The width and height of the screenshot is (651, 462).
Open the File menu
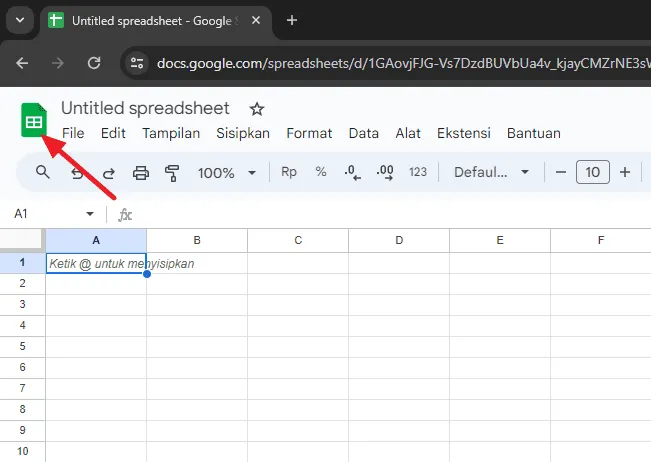(x=73, y=133)
